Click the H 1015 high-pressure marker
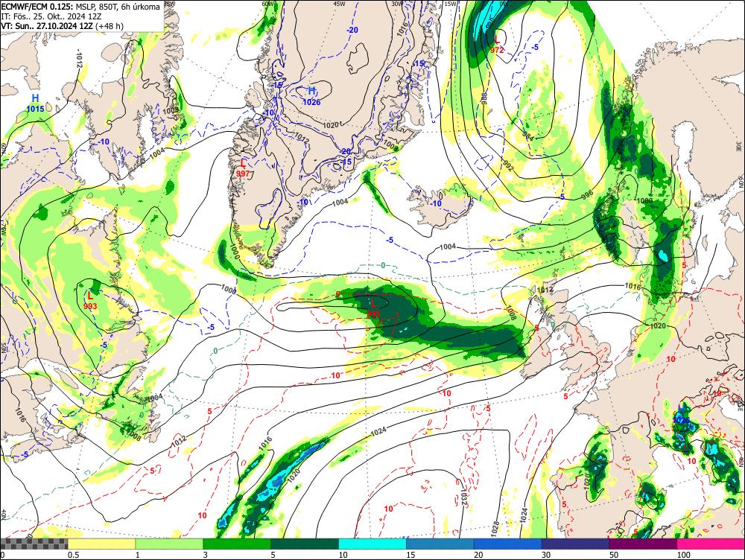745x560 pixels. [35, 103]
